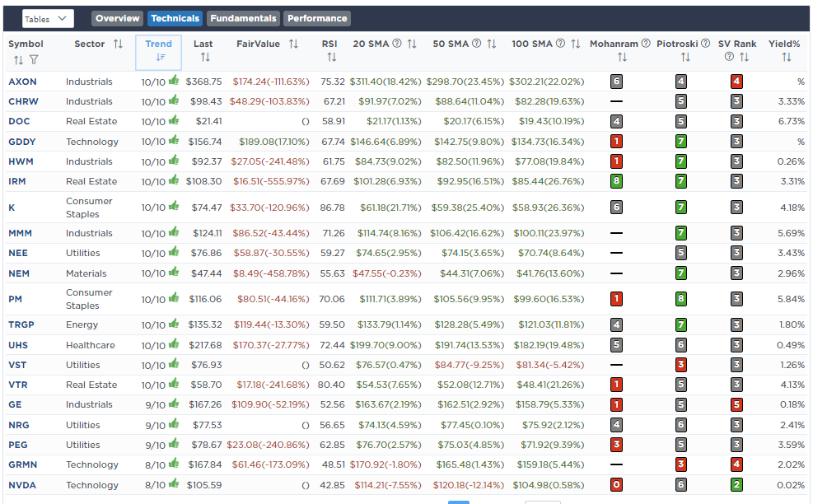
Task: Show help for Piotroski score
Action: point(706,44)
